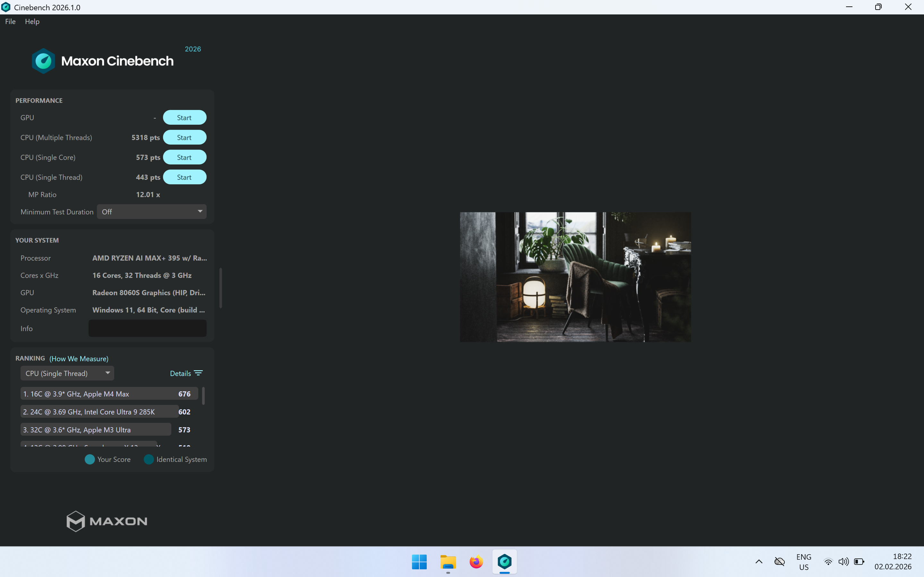Open the Windows Start menu
The image size is (924, 577).
pos(419,562)
